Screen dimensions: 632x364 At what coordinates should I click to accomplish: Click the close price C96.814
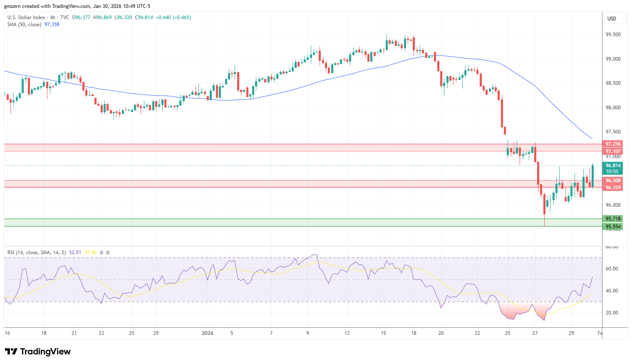(x=144, y=17)
